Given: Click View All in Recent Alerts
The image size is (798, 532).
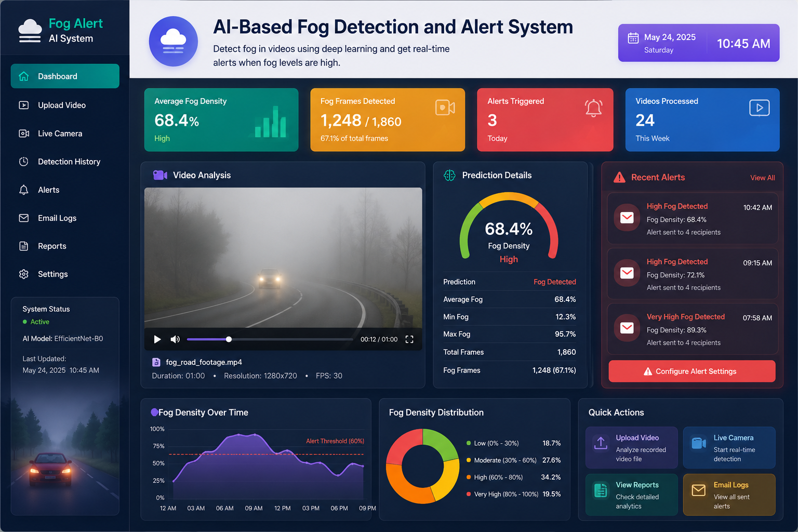Looking at the screenshot, I should (762, 178).
